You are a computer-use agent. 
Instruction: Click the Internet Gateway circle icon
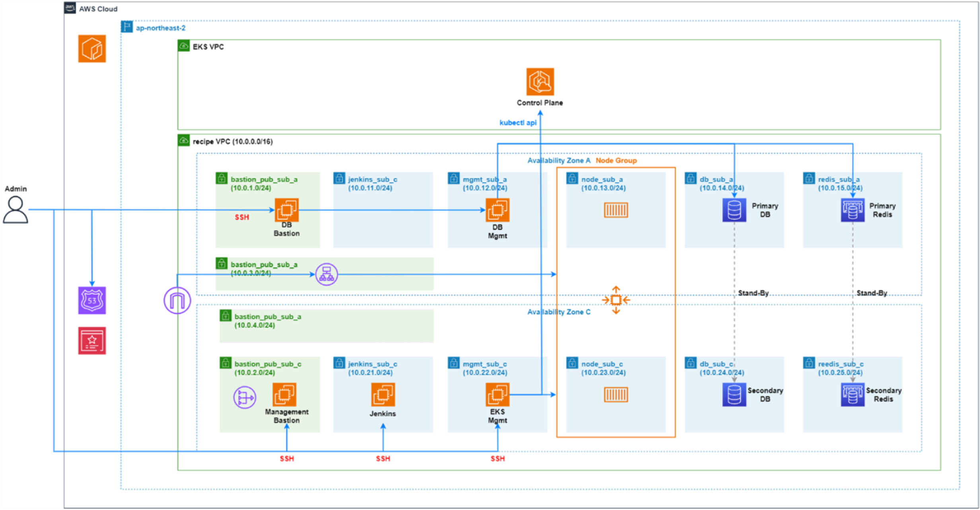click(177, 301)
